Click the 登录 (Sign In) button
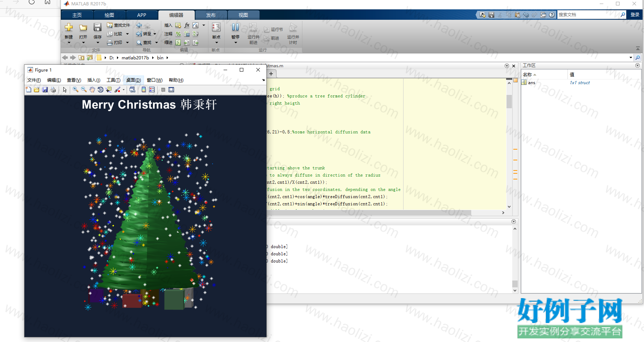644x342 pixels. tap(635, 15)
